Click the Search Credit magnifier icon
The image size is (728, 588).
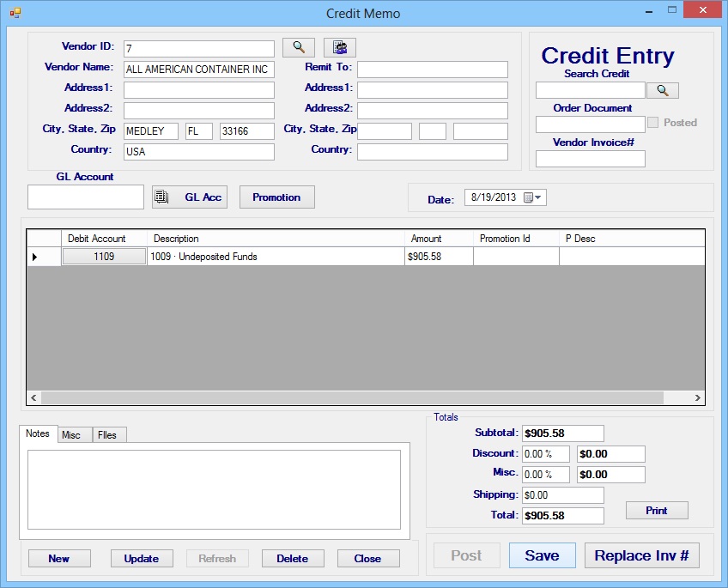pyautogui.click(x=663, y=90)
